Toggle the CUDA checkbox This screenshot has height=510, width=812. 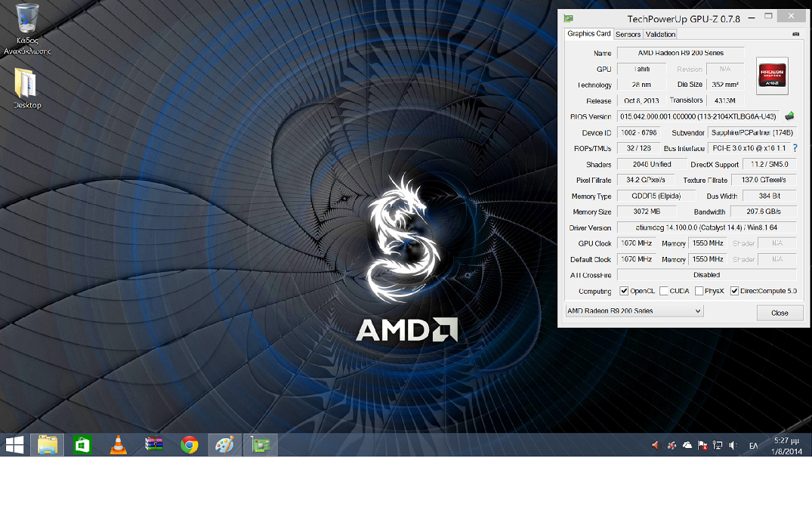pos(663,291)
